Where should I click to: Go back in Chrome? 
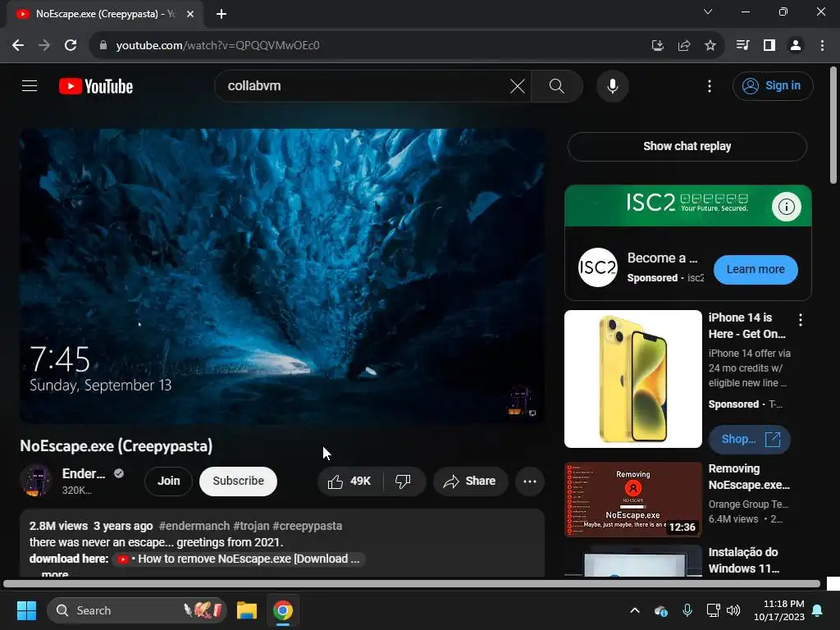[x=18, y=45]
